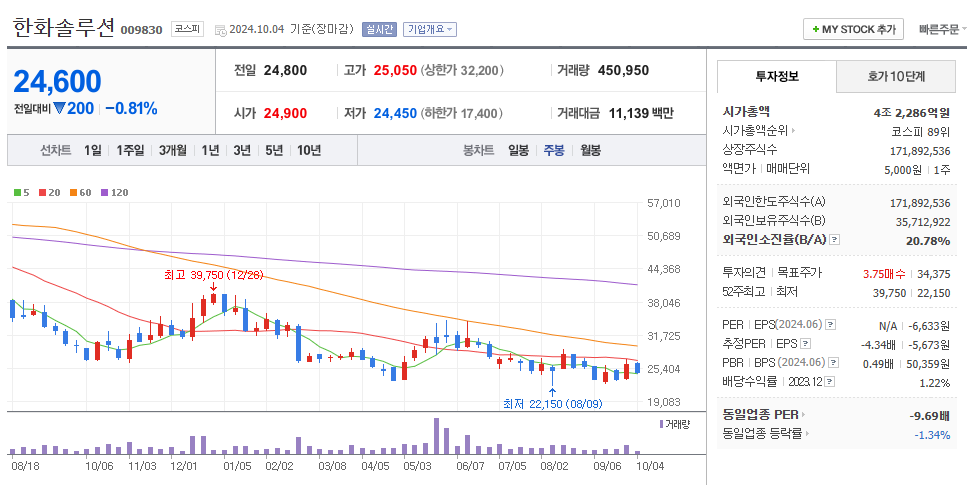Select the 3년 line chart
The width and height of the screenshot is (974, 485).
point(242,150)
